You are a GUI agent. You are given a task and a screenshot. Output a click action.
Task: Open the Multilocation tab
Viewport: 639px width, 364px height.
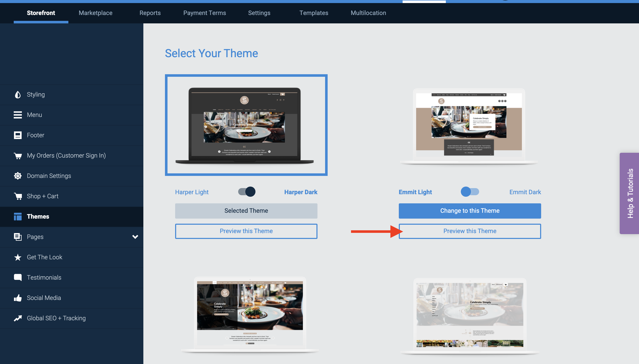[x=368, y=13]
